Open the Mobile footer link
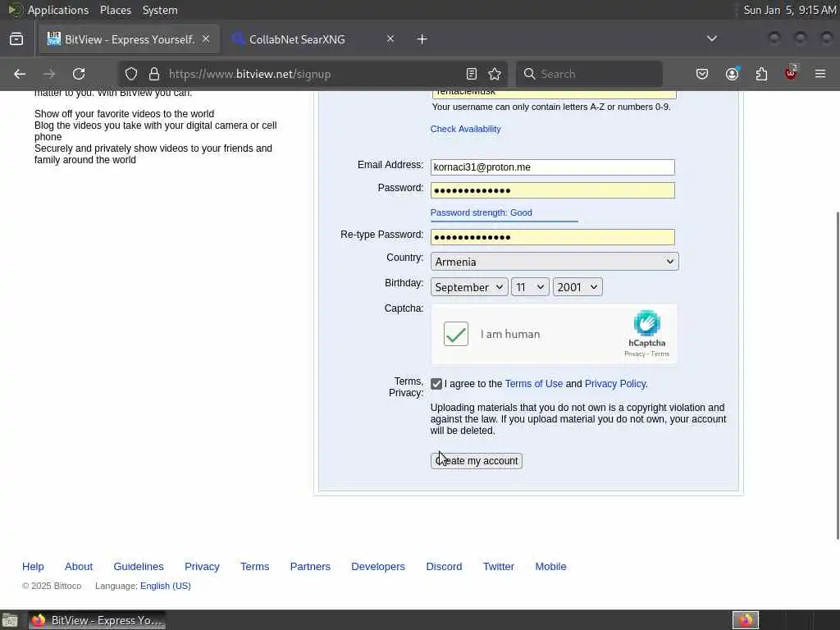This screenshot has width=840, height=630. [x=550, y=566]
